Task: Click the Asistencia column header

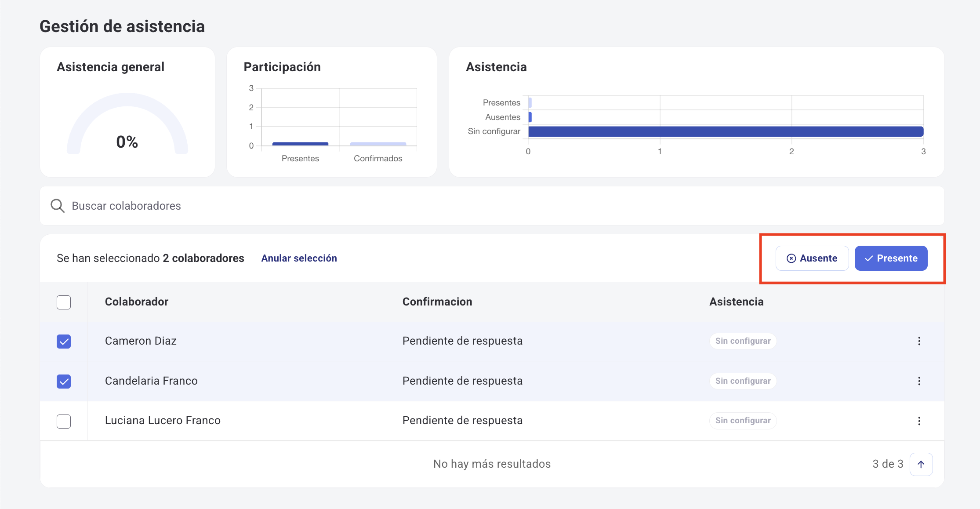Action: pyautogui.click(x=736, y=302)
